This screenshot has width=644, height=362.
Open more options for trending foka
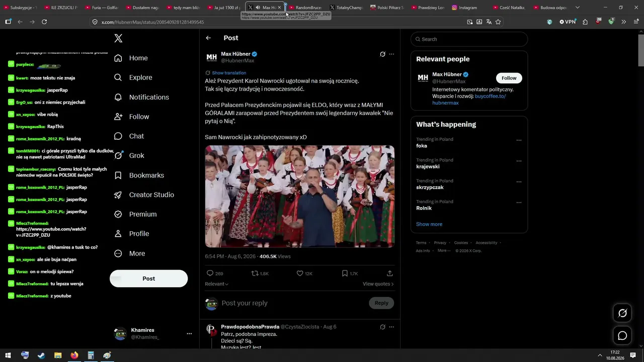coord(519,140)
